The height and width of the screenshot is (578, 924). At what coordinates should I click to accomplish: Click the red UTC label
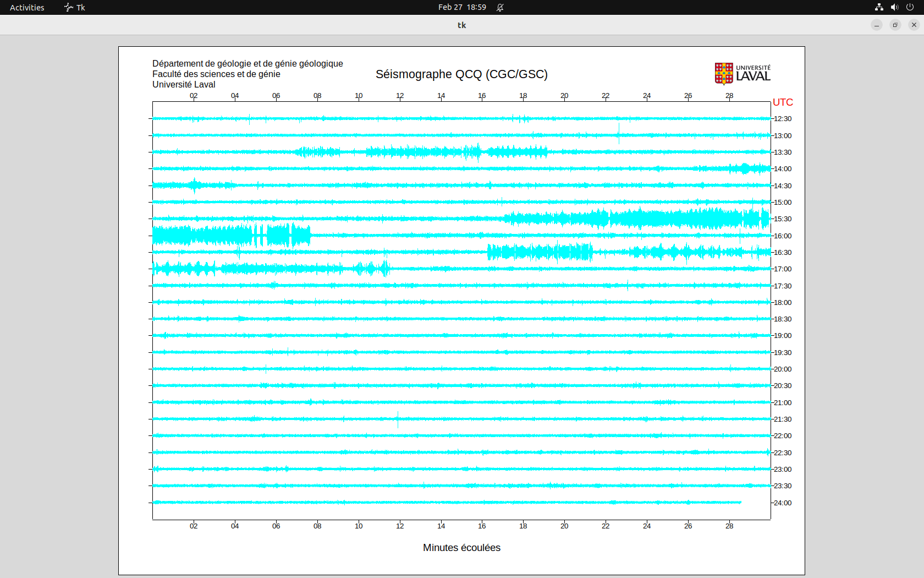pyautogui.click(x=783, y=102)
